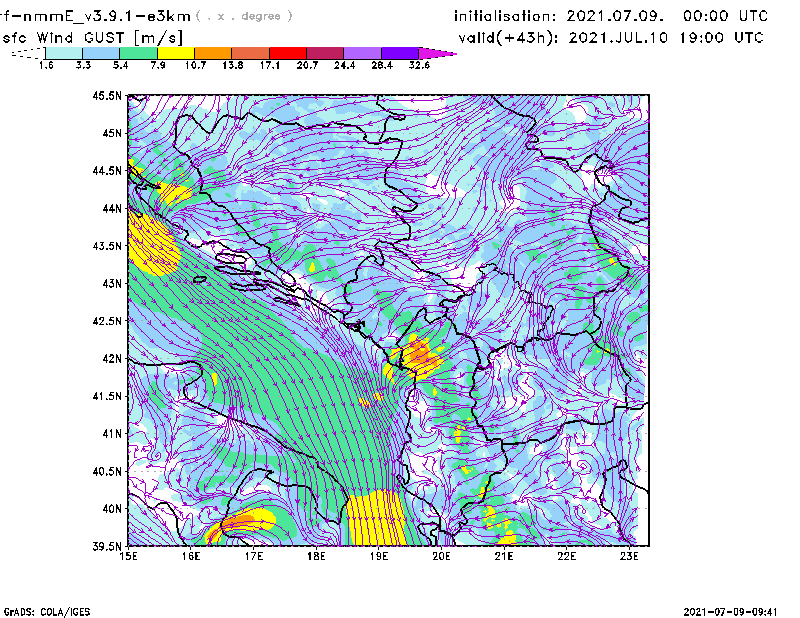Click the yellow gust patch near 19E 40N

click(376, 518)
